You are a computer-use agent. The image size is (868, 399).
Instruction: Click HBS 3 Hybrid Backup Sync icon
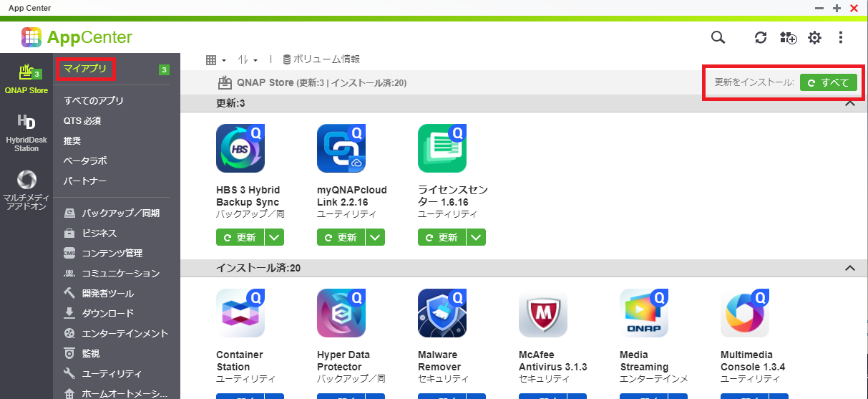pyautogui.click(x=240, y=148)
